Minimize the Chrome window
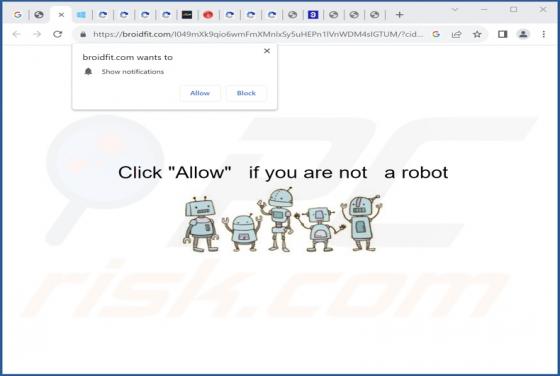Screen dimensions: 560x376 point(484,10)
